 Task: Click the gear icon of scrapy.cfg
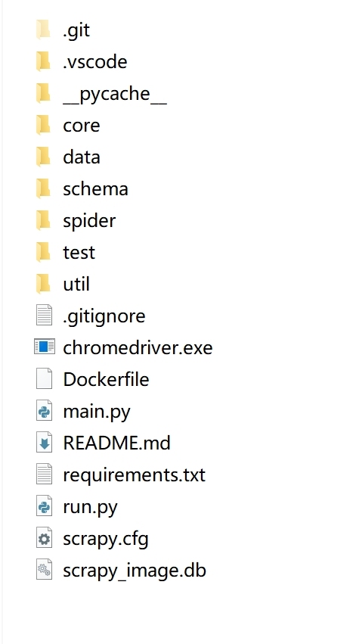[45, 537]
